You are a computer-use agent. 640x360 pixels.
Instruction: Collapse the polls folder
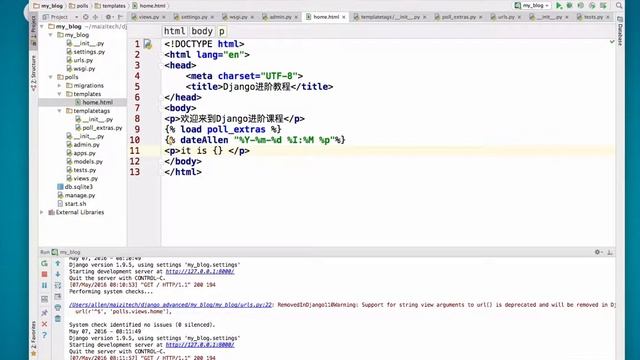pyautogui.click(x=51, y=77)
